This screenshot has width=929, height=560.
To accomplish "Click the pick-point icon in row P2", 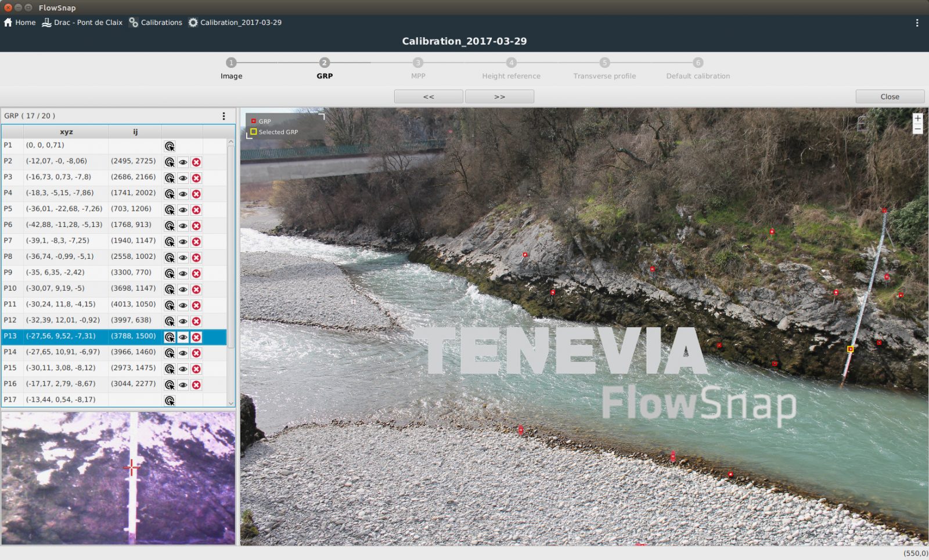I will (170, 162).
